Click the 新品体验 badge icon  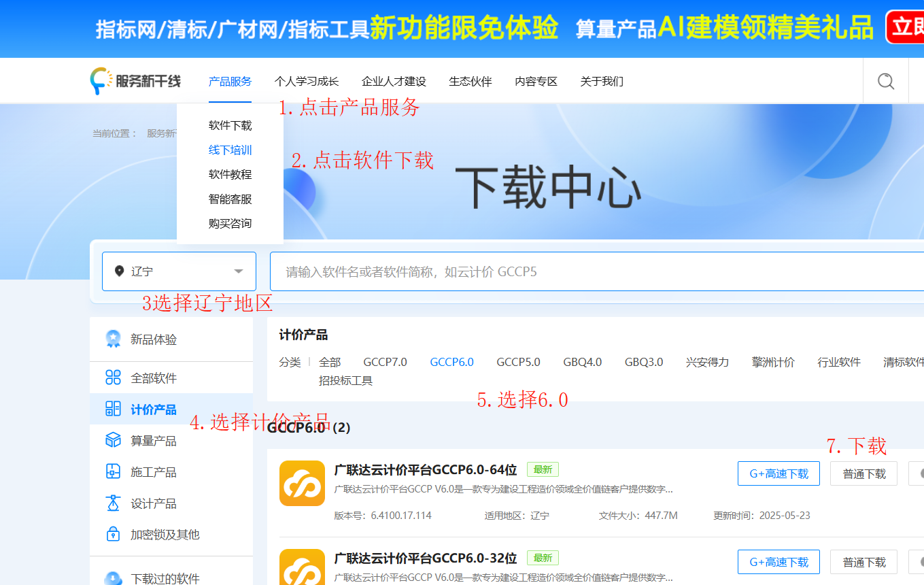click(x=113, y=339)
